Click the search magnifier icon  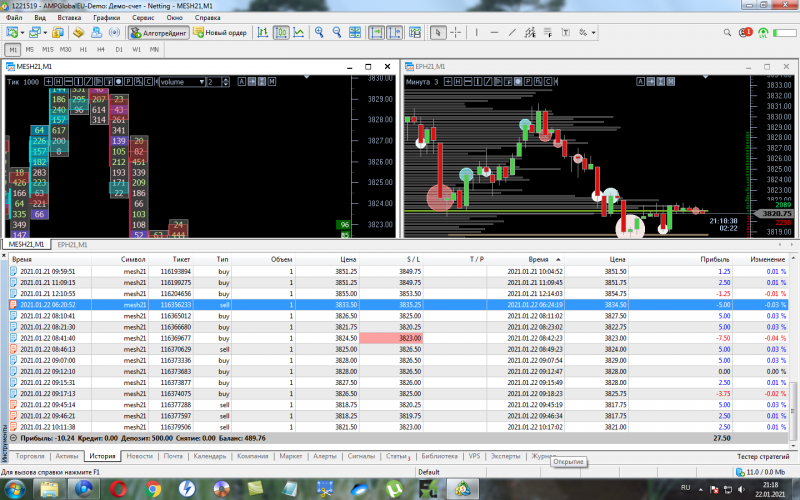[x=728, y=33]
